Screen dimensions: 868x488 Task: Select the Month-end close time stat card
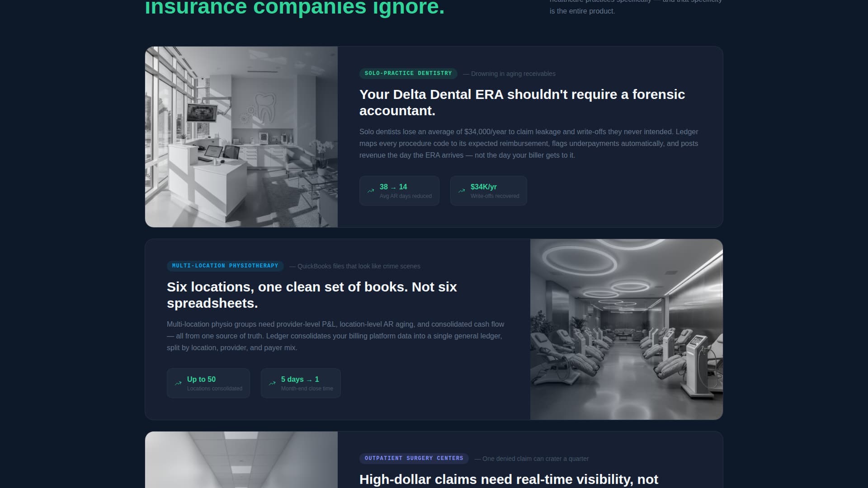click(301, 383)
